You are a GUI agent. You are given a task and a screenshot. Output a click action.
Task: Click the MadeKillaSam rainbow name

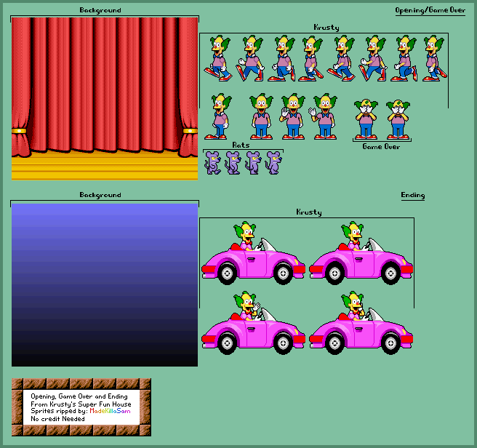pos(110,411)
